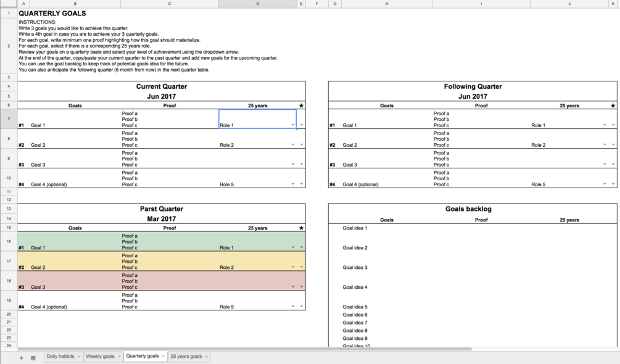Add a new sheet with plus icon
This screenshot has width=620, height=364.
(22, 358)
